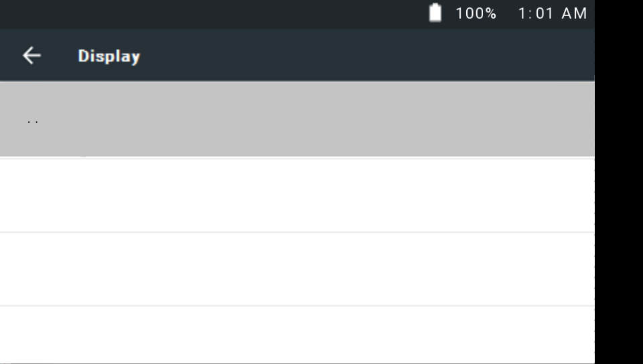Select the first blank white row

[297, 195]
